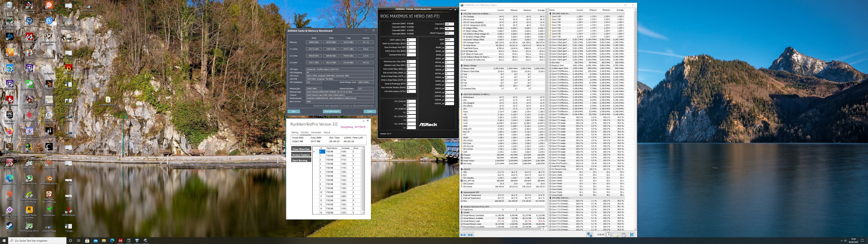Click HWiNFO settings icon beside the blue X
868x244 pixels.
[624, 235]
